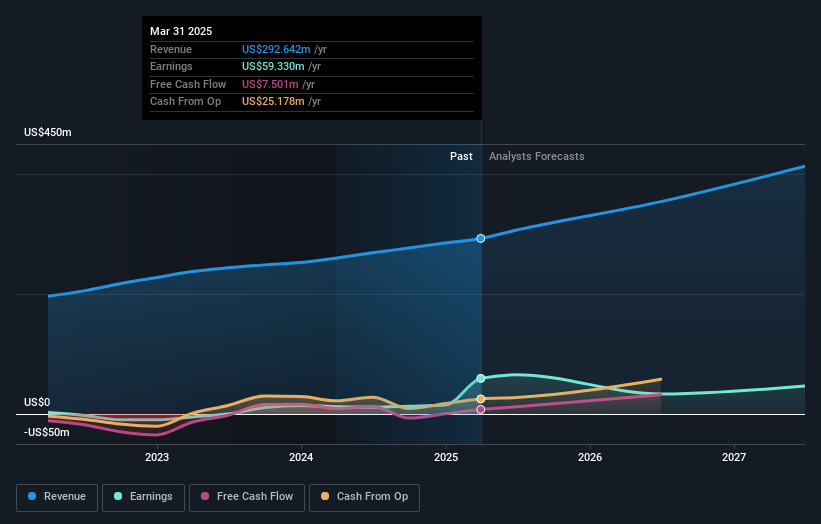Click the 2023 x-axis label
The height and width of the screenshot is (524, 821).
pyautogui.click(x=157, y=457)
